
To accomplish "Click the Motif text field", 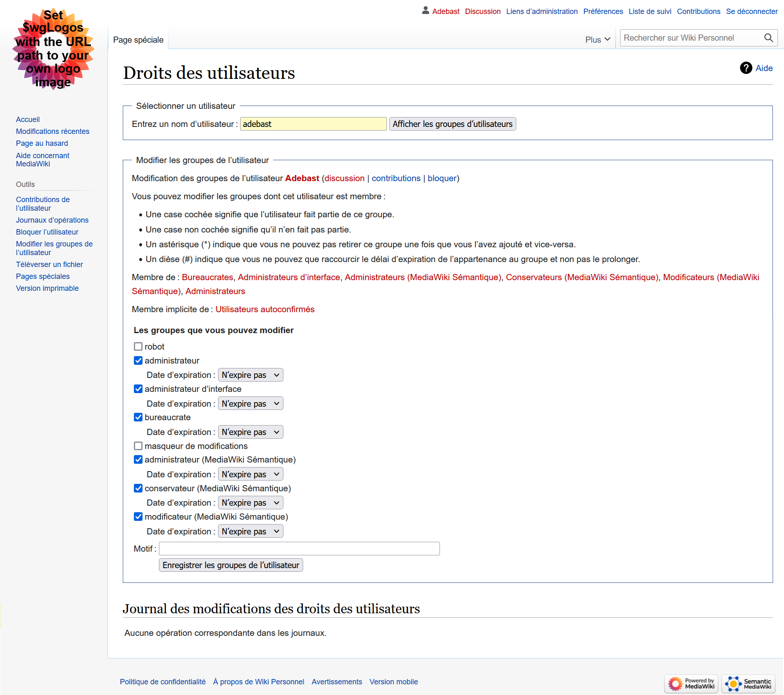I will tap(299, 548).
